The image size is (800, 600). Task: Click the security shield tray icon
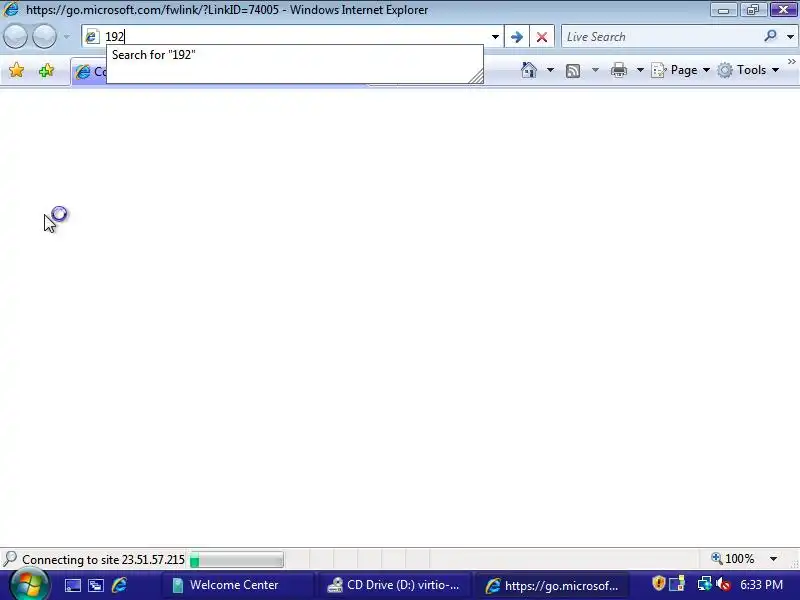(659, 583)
